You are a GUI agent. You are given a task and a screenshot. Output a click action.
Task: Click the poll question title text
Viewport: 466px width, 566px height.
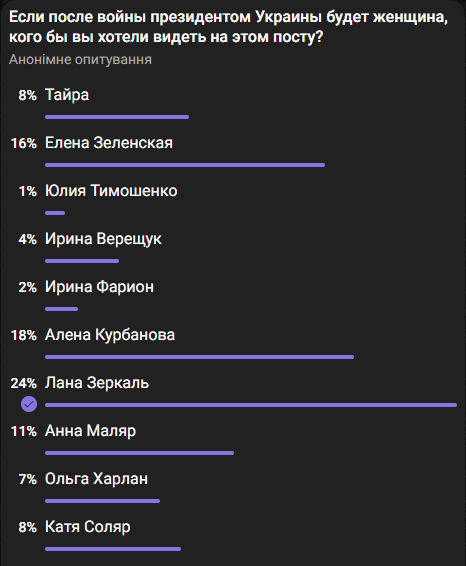[228, 27]
